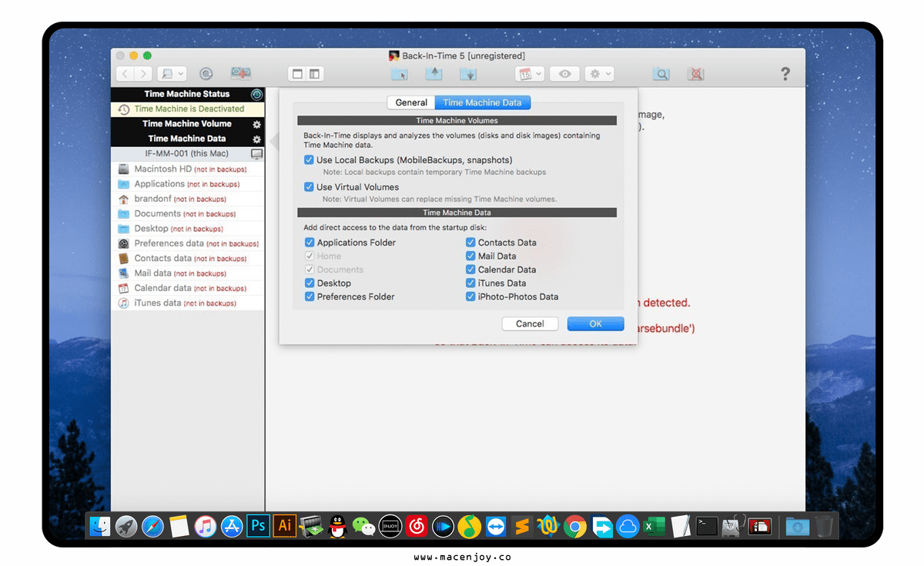Open the calendar date dropdown in toolbar
This screenshot has height=566, width=924.
pyautogui.click(x=530, y=74)
